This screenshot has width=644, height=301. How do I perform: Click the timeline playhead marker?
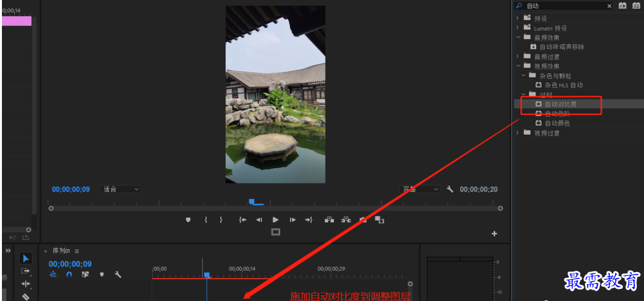point(207,275)
